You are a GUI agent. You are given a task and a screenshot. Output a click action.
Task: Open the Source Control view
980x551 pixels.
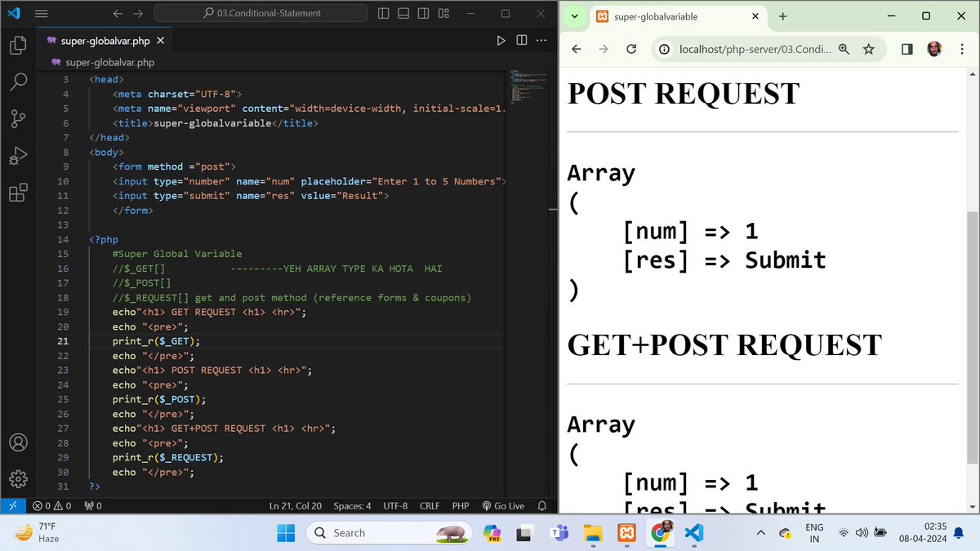(x=18, y=118)
